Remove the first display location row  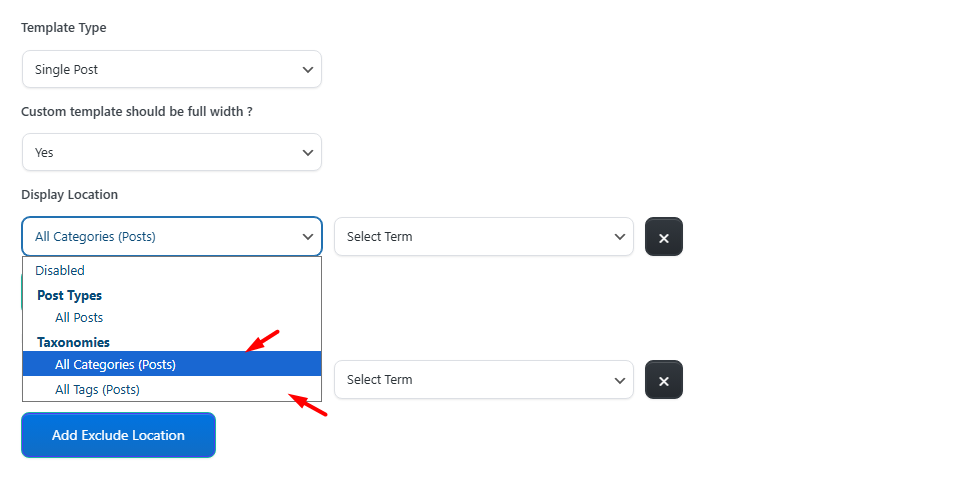pyautogui.click(x=663, y=237)
